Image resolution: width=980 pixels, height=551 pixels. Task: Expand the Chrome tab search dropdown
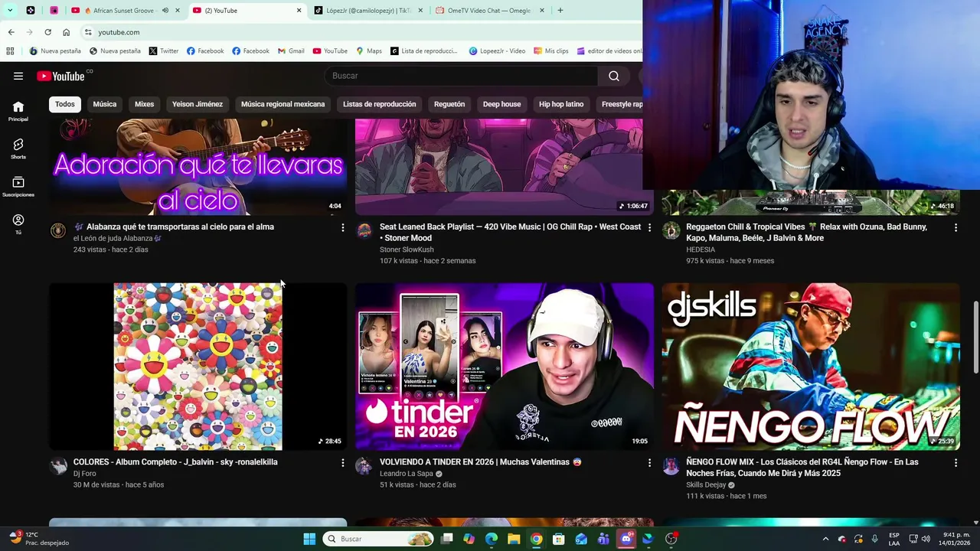(x=10, y=11)
